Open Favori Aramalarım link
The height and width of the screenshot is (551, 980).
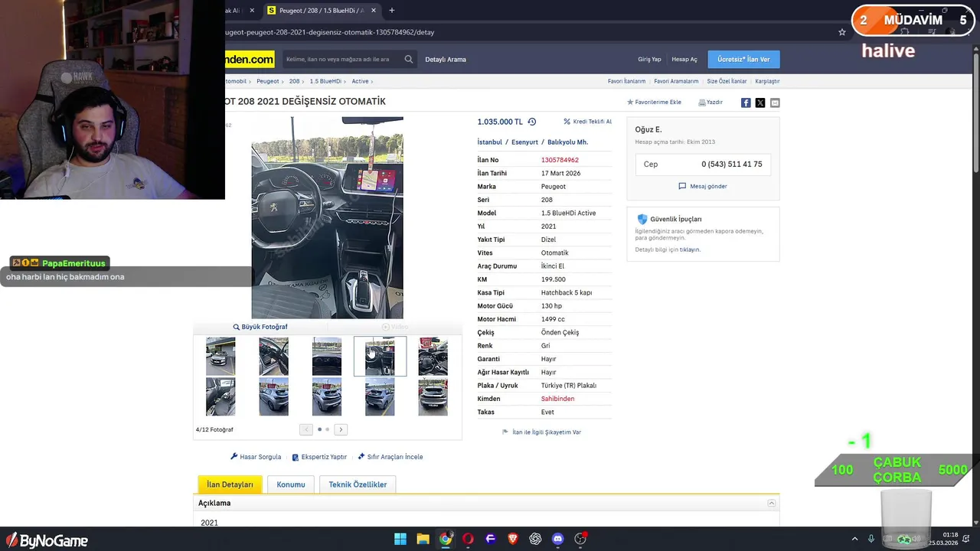click(x=676, y=81)
